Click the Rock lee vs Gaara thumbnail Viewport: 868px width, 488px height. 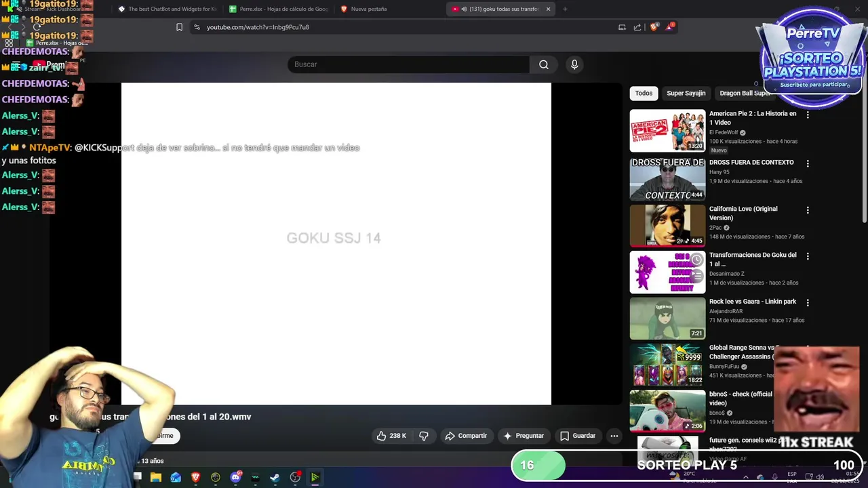click(667, 319)
